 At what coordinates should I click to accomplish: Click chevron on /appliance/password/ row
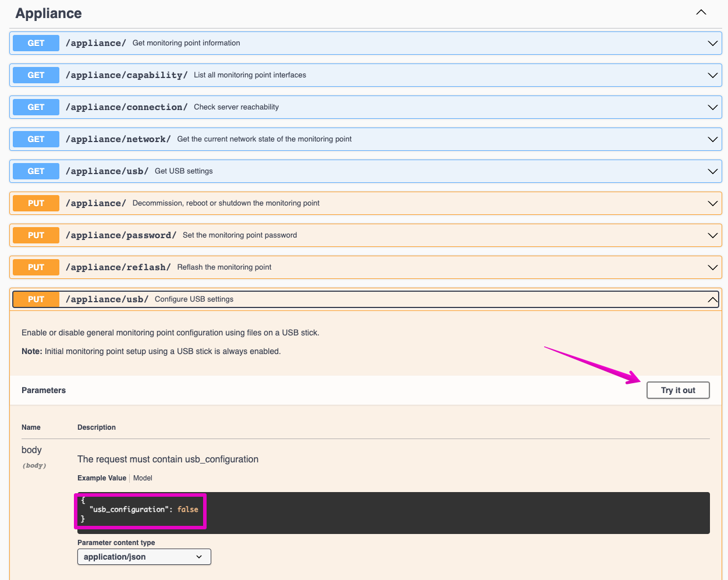712,235
